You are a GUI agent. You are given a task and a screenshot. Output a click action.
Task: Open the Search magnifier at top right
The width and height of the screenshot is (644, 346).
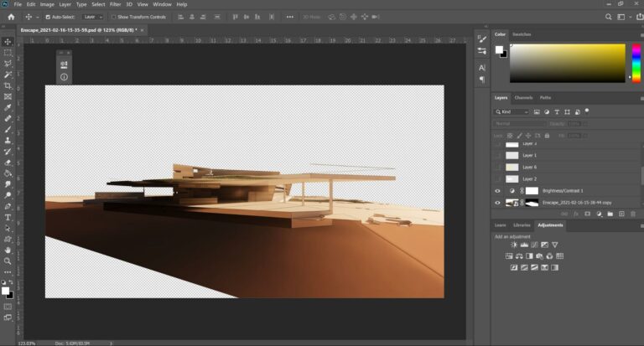point(608,17)
